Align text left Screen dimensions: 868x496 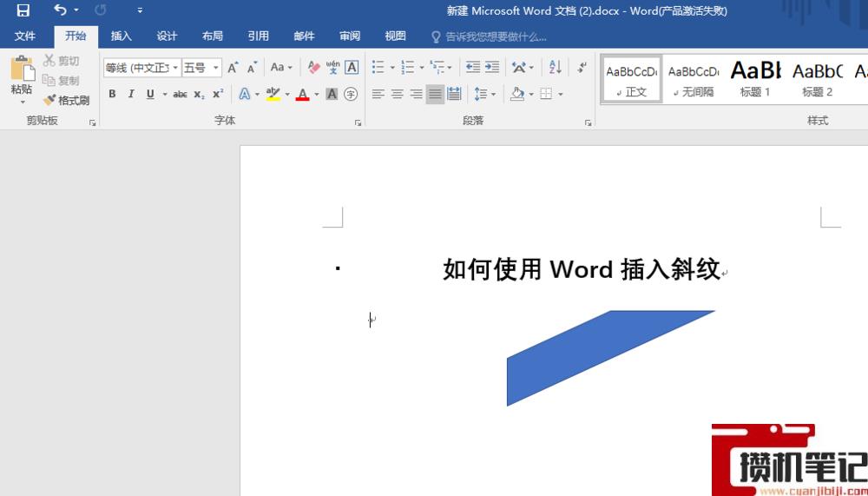click(378, 94)
